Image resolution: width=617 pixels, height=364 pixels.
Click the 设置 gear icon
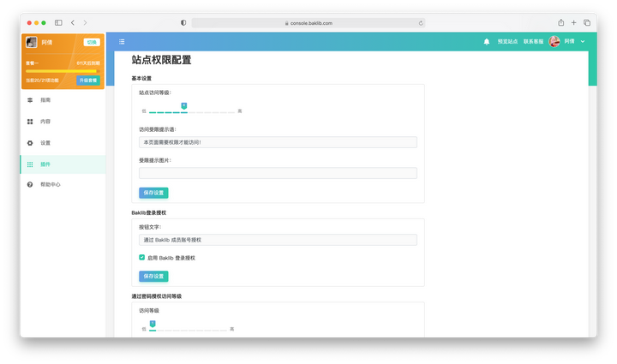tap(30, 143)
